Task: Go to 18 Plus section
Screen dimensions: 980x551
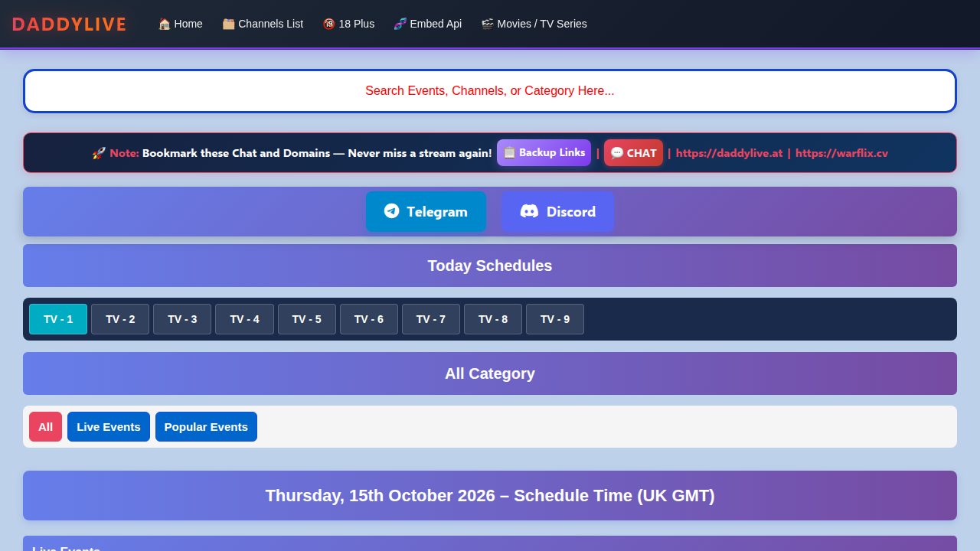Action: (348, 24)
